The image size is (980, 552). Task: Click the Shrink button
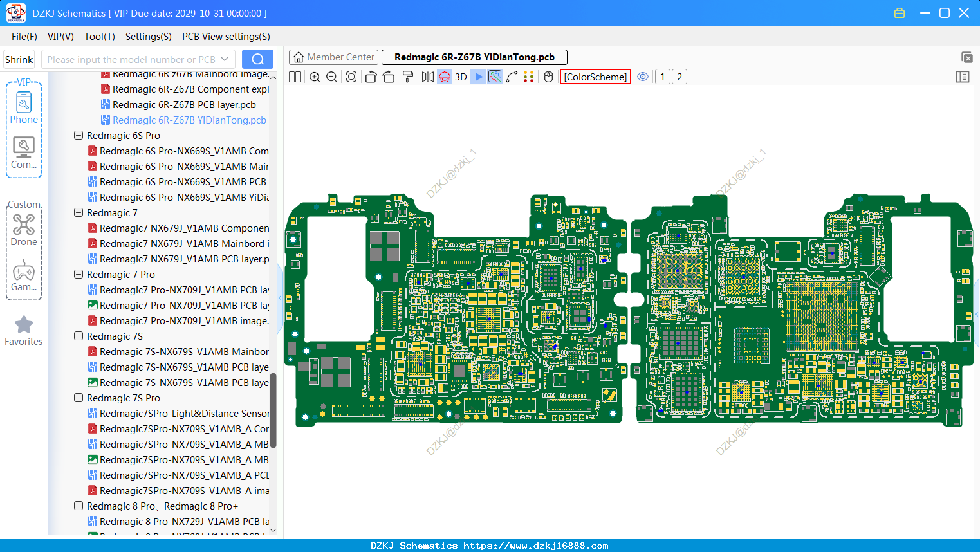click(x=19, y=59)
